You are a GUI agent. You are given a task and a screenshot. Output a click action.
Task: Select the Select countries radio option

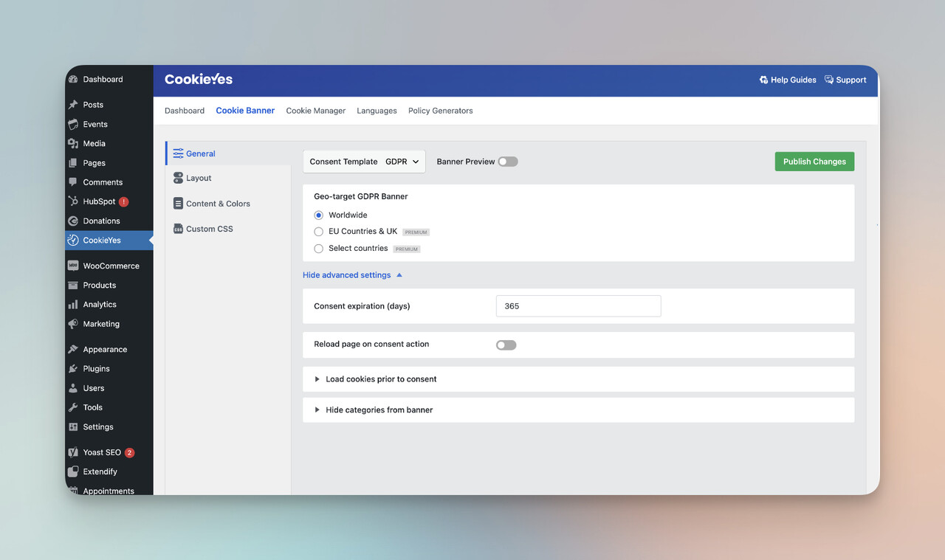tap(319, 249)
